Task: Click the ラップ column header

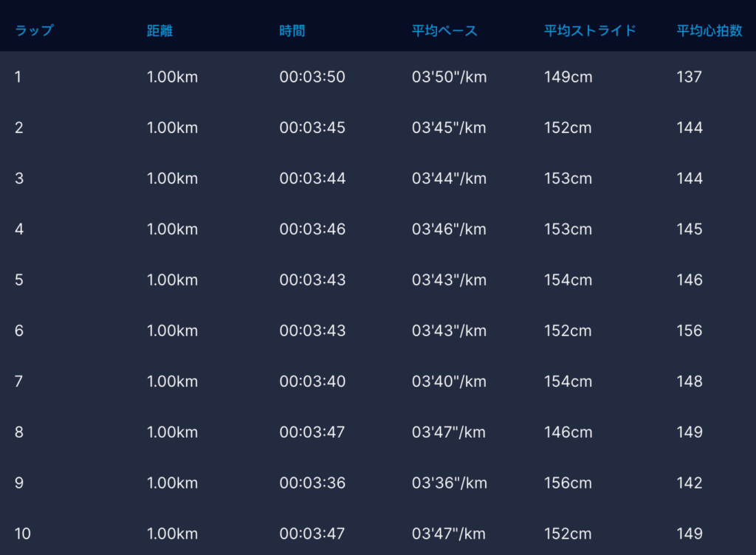Action: [x=34, y=31]
